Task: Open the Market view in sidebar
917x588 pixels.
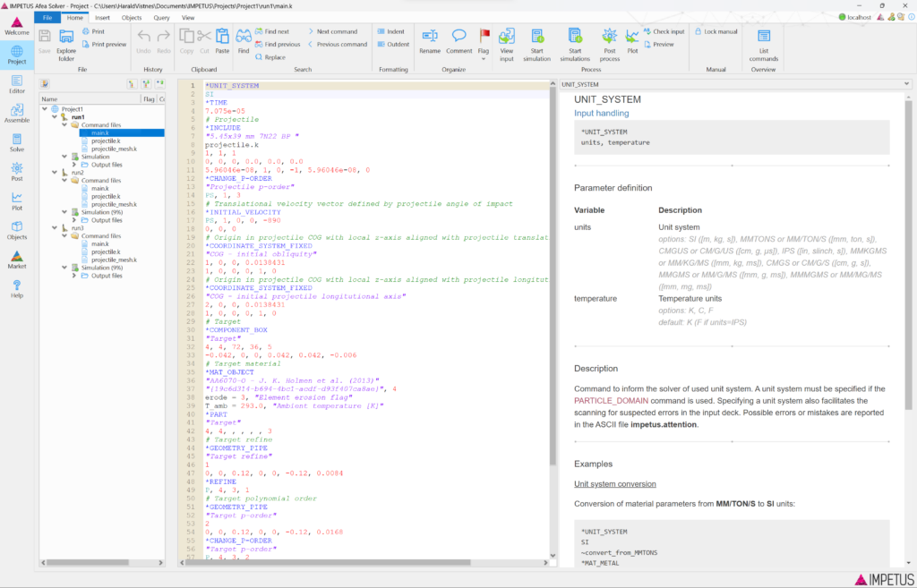Action: [x=16, y=260]
